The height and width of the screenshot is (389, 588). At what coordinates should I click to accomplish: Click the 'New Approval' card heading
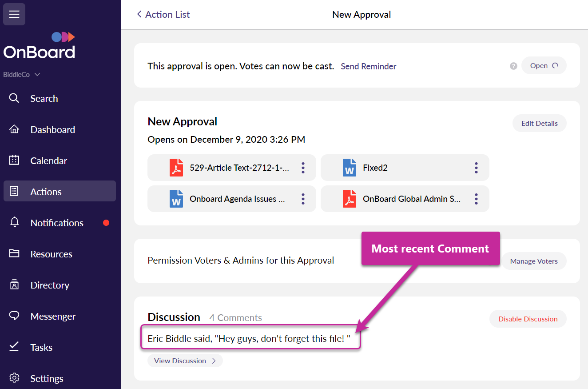coord(182,121)
